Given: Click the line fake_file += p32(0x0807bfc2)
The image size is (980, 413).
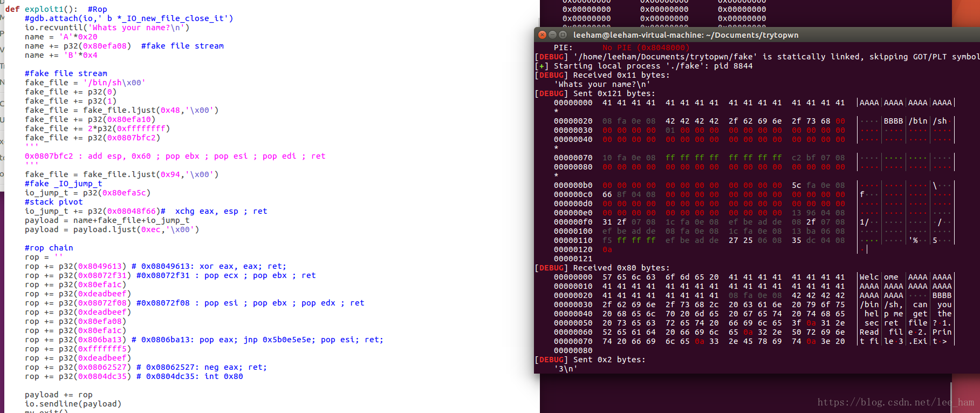Looking at the screenshot, I should [92, 138].
